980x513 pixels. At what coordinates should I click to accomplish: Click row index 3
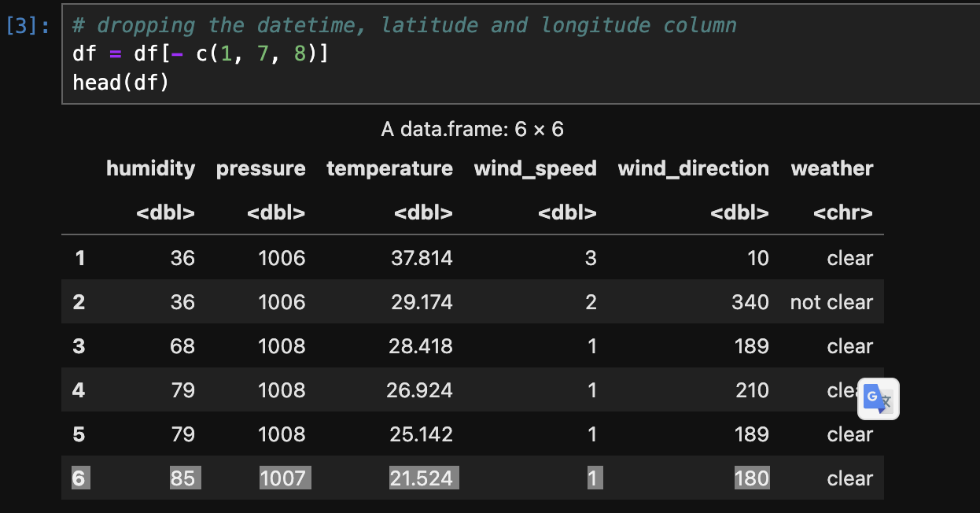point(79,346)
